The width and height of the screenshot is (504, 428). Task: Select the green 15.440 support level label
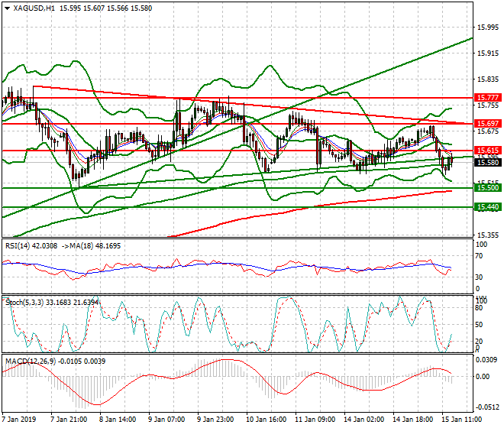488,207
